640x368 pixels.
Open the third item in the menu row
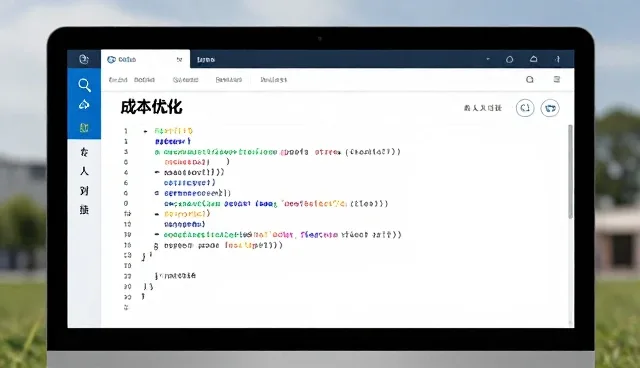point(185,80)
